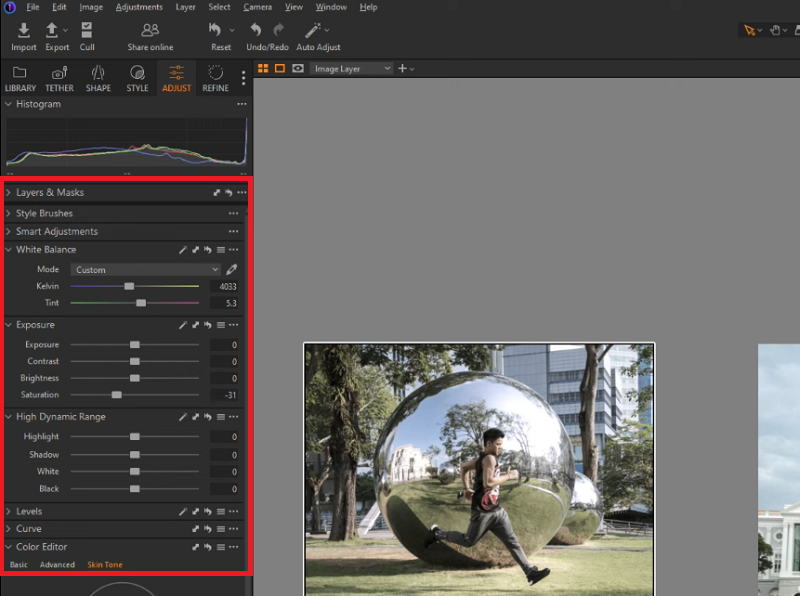Screen dimensions: 800x596
Task: Click the Saturation slider handle
Action: 117,395
